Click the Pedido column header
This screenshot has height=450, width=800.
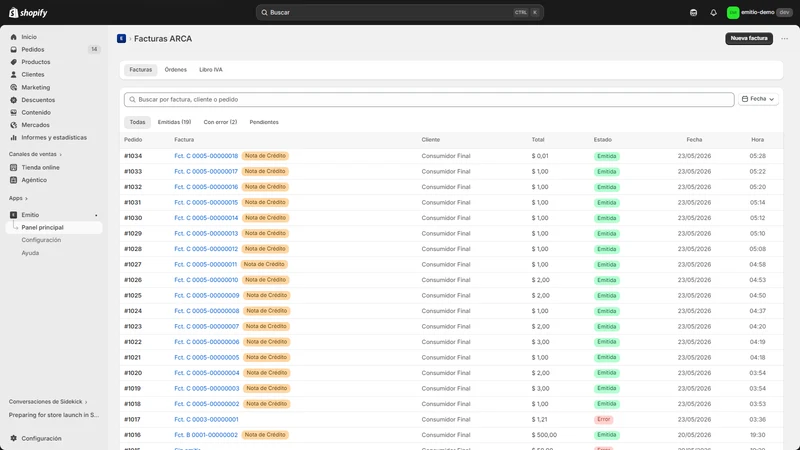point(133,139)
